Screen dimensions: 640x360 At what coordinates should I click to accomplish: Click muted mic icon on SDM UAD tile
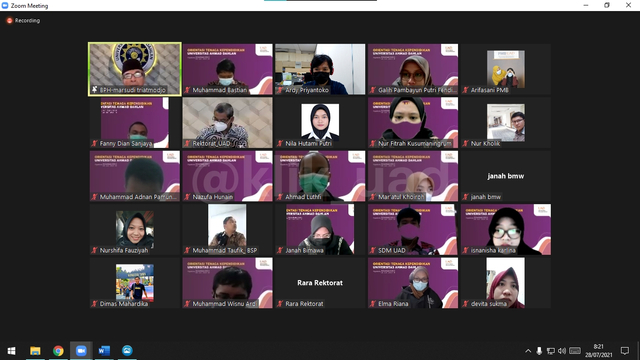[x=373, y=250]
